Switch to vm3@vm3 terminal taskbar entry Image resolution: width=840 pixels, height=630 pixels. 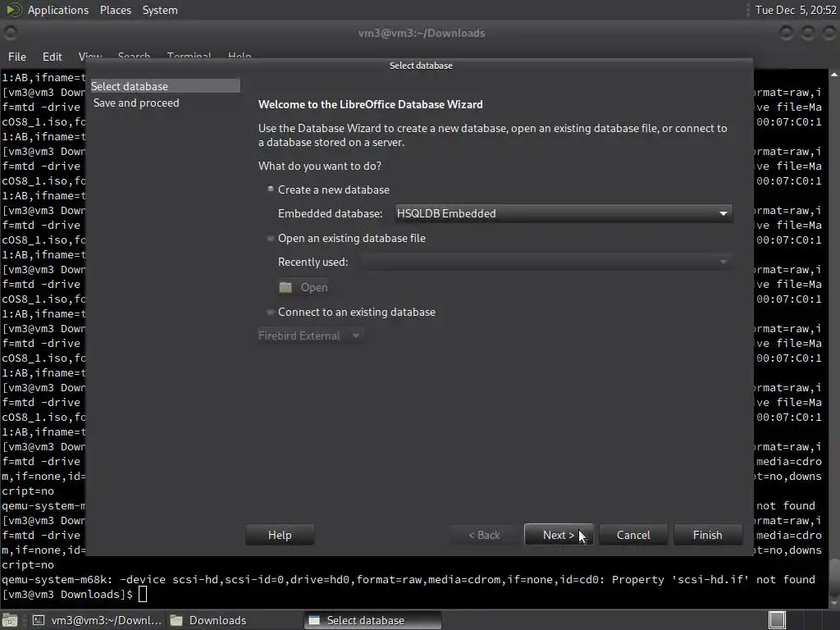pyautogui.click(x=97, y=620)
